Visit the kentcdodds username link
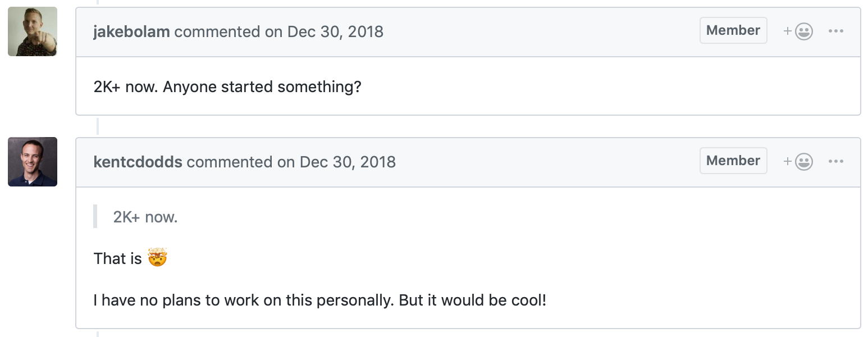The height and width of the screenshot is (337, 868). (138, 162)
